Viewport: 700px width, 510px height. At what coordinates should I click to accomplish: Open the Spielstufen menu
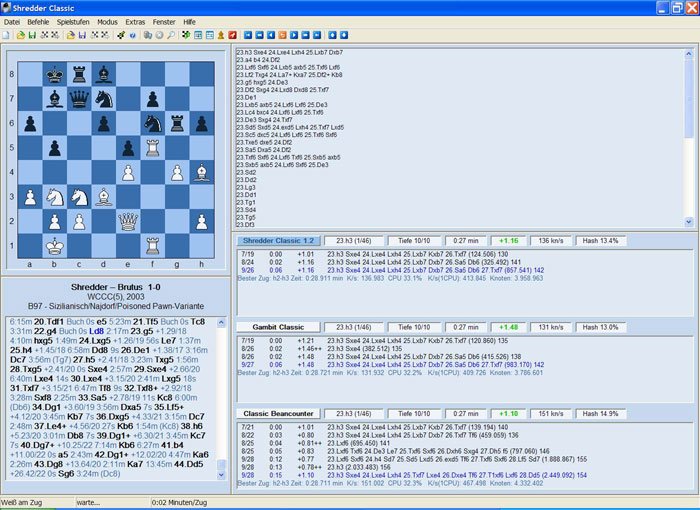[73, 22]
